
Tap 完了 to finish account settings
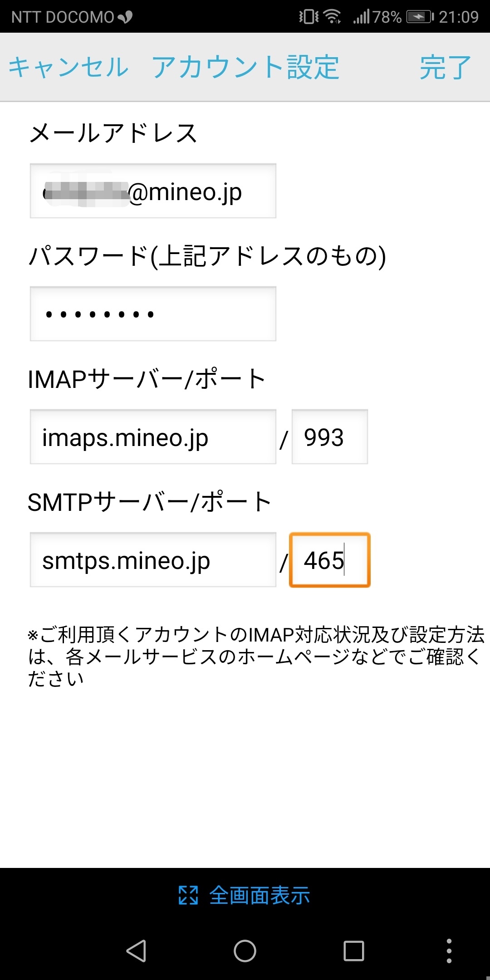(445, 67)
